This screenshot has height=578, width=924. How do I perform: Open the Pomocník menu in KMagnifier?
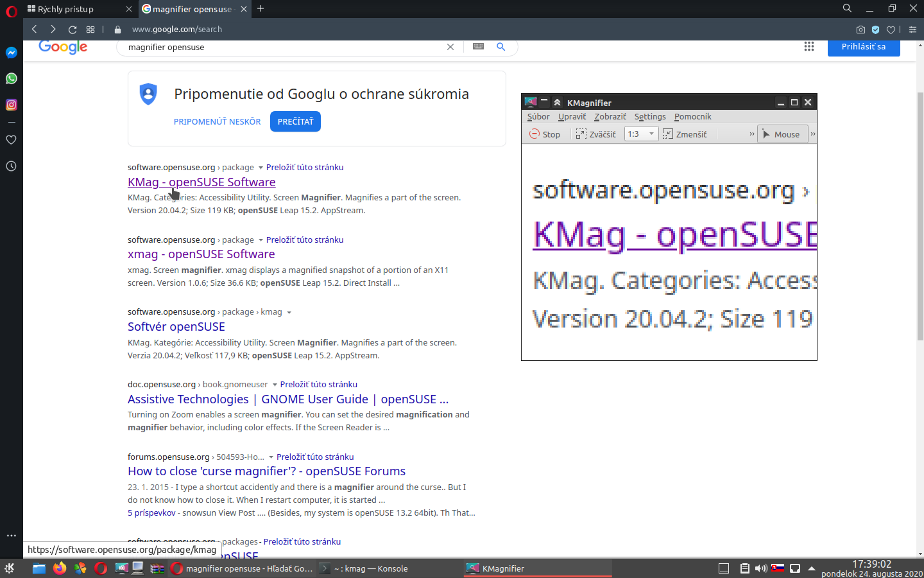coord(692,116)
